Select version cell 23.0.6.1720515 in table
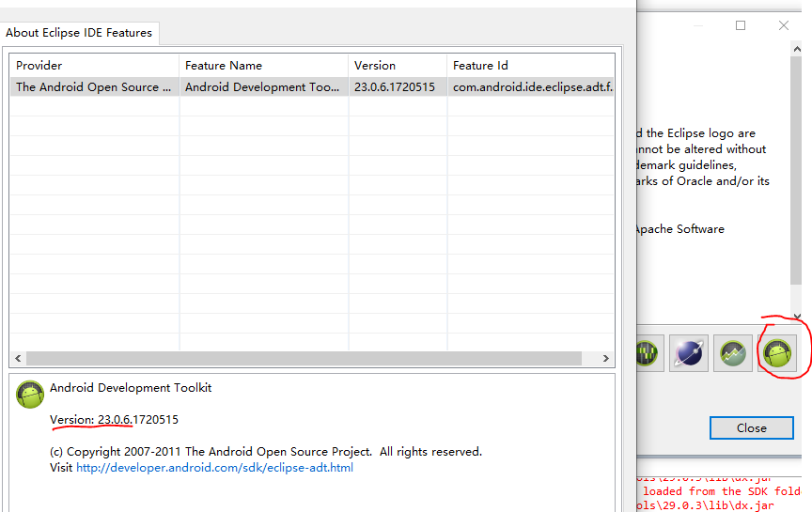The width and height of the screenshot is (812, 512). tap(398, 87)
